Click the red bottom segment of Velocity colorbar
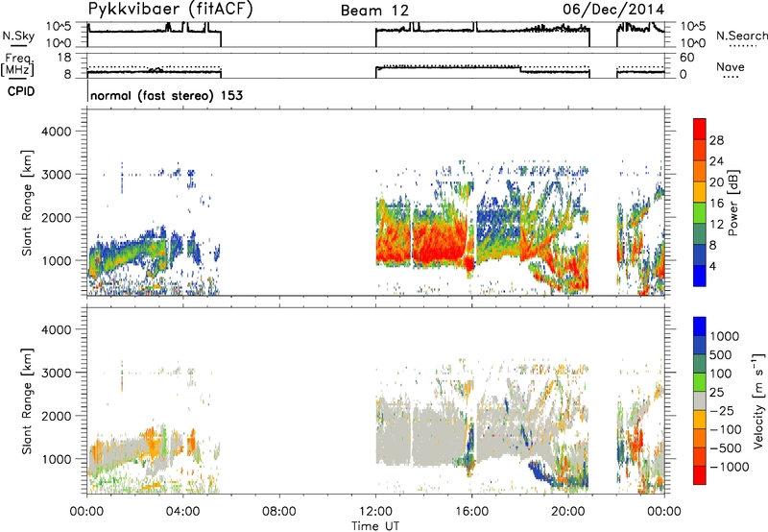Image resolution: width=768 pixels, height=532 pixels. pyautogui.click(x=700, y=475)
